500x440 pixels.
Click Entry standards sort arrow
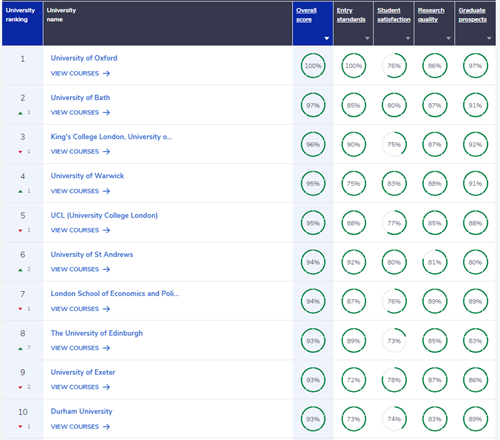pos(367,38)
